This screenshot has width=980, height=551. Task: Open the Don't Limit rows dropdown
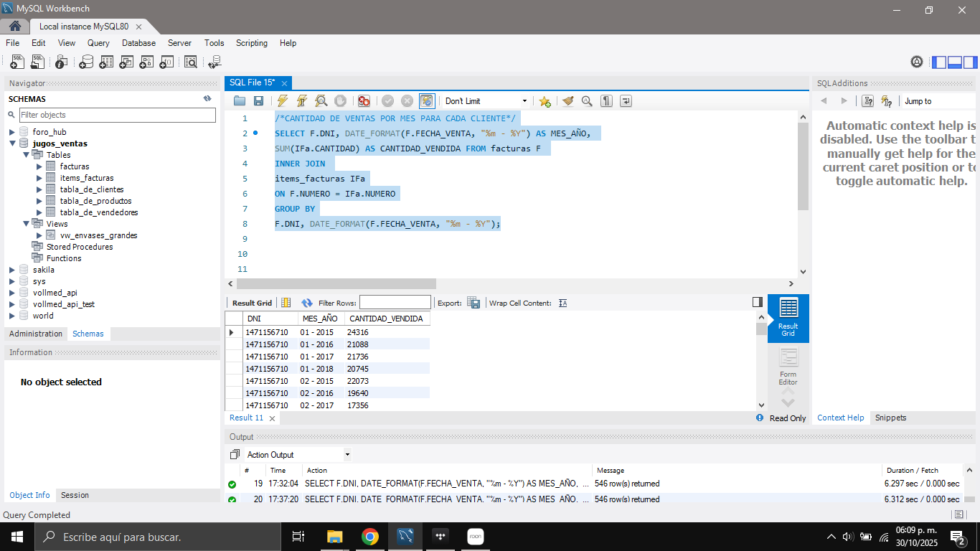(524, 101)
